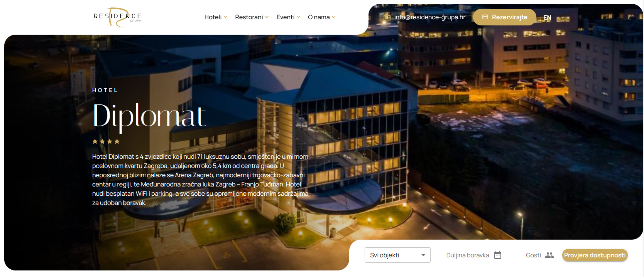
Task: Expand the Eventi chevron arrow
Action: (x=298, y=17)
